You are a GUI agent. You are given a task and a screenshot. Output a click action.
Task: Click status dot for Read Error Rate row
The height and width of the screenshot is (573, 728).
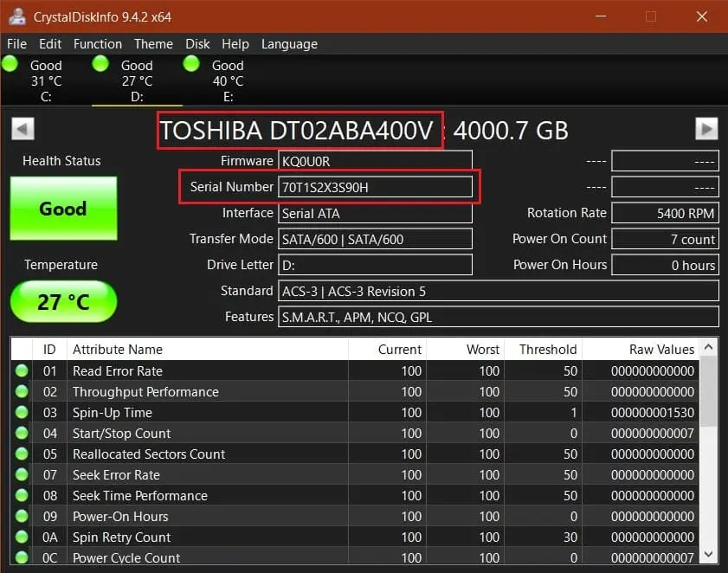[x=22, y=370]
